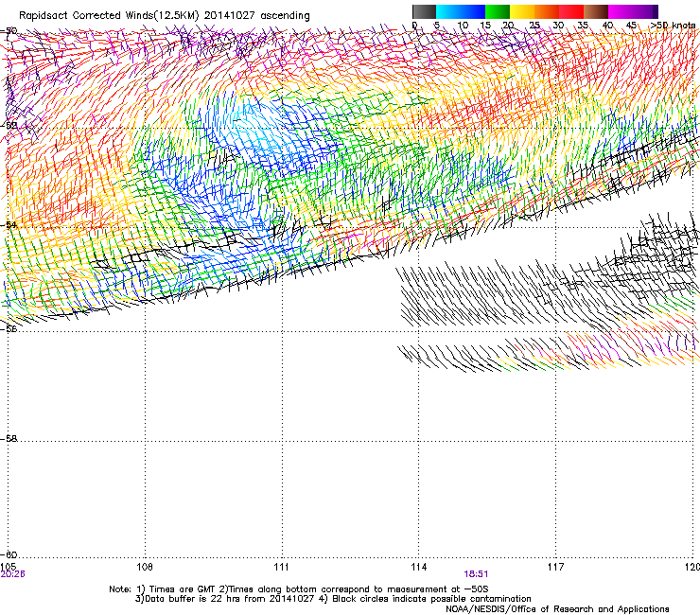The image size is (700, 615).
Task: Click the brown 35-40 knots legend swatch
Action: (596, 11)
